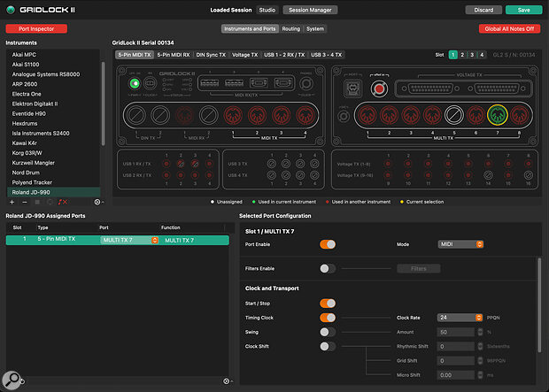The width and height of the screenshot is (549, 392).
Task: Switch to the Voltage TX tab
Action: point(244,55)
